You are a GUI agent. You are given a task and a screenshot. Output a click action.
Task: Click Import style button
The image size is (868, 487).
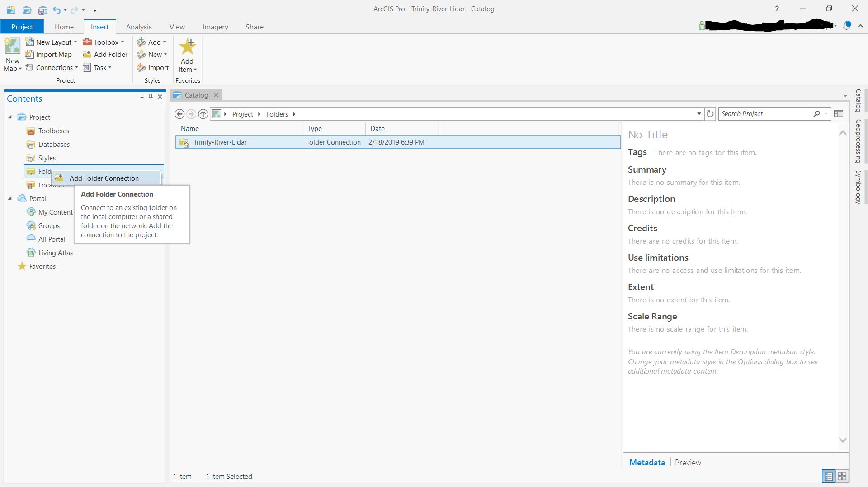pos(153,67)
